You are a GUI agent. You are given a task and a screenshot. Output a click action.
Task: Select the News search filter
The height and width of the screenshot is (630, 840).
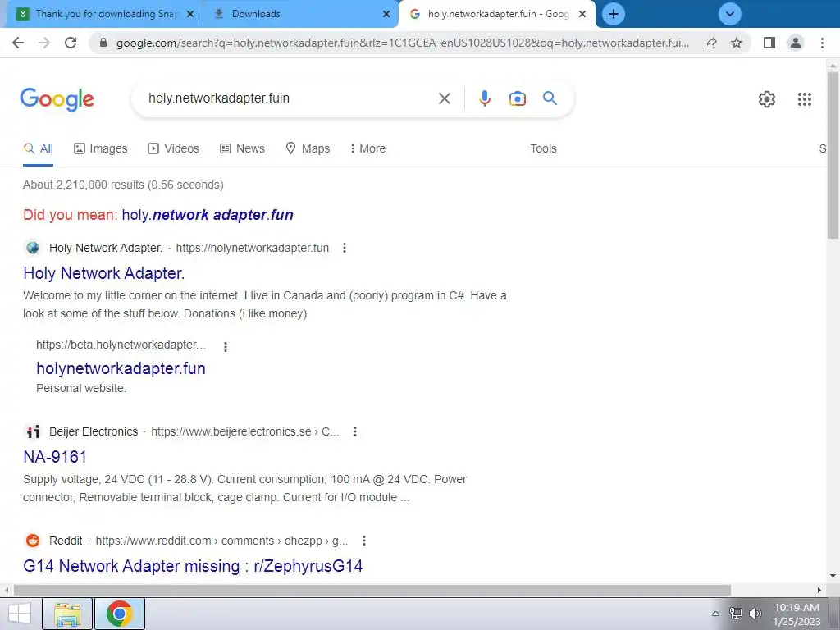(242, 149)
